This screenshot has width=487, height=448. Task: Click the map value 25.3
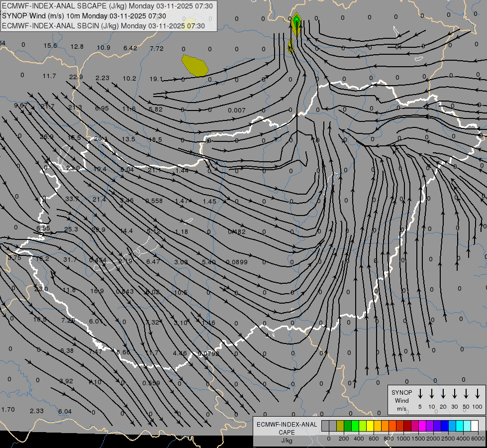coord(71,229)
